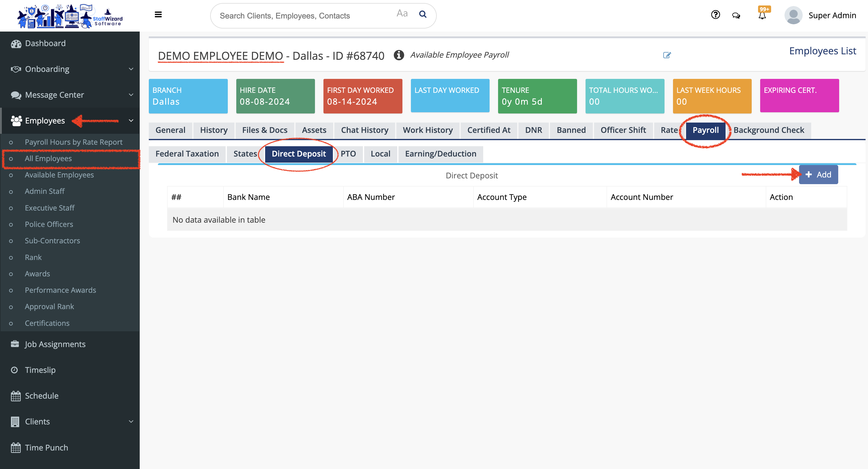Switch to the Files & Docs tab

265,130
